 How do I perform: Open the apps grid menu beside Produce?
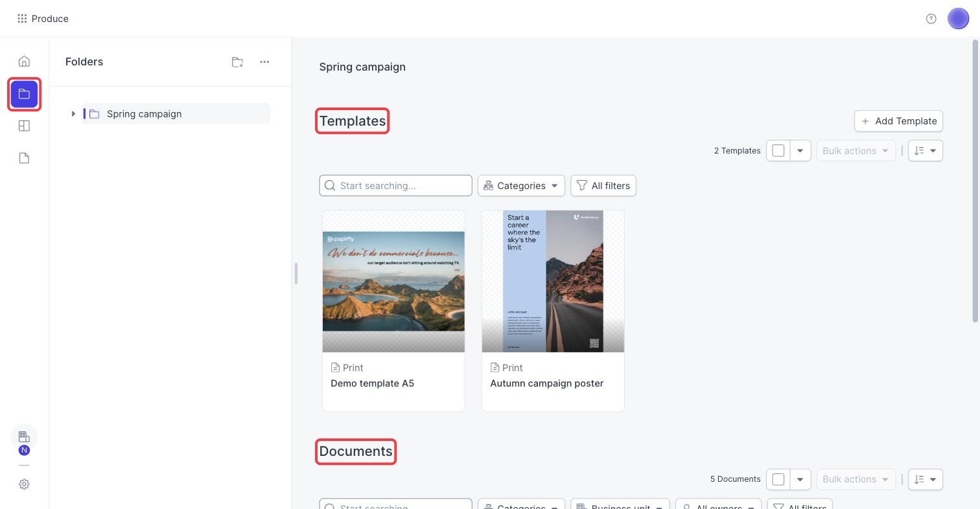pyautogui.click(x=22, y=19)
